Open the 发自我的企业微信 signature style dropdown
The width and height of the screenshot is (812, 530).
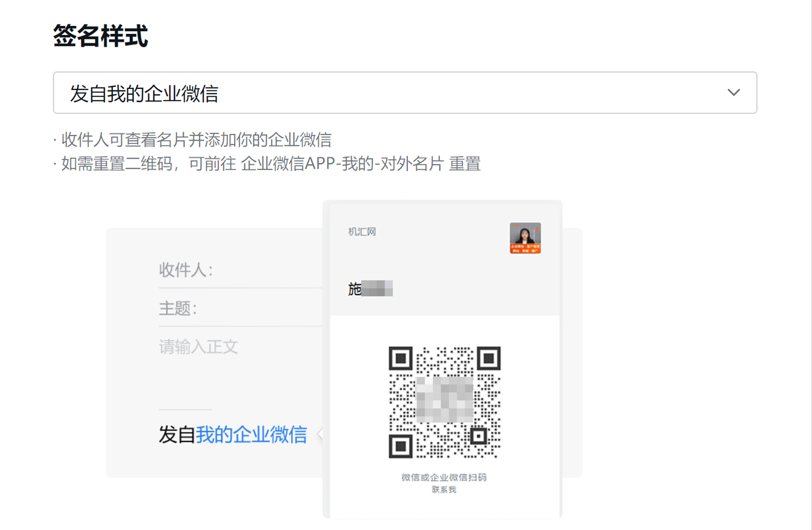(405, 93)
